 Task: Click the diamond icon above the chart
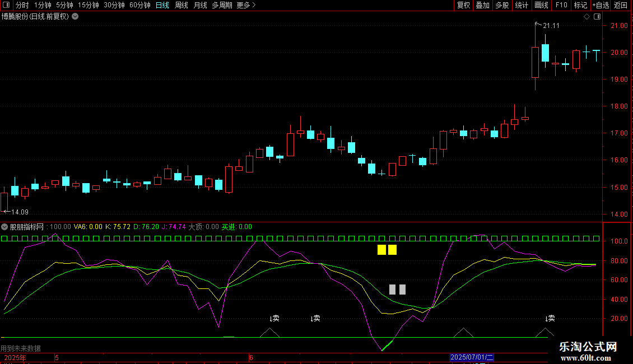pos(587,17)
